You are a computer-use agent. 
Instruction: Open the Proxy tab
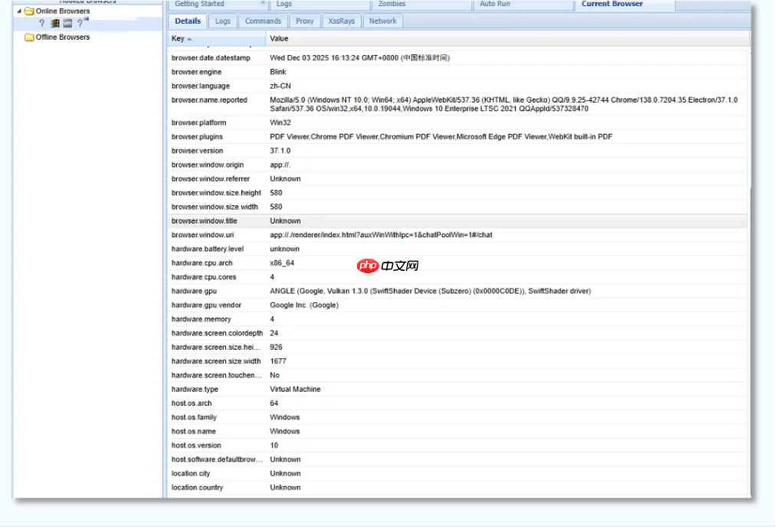click(x=305, y=21)
